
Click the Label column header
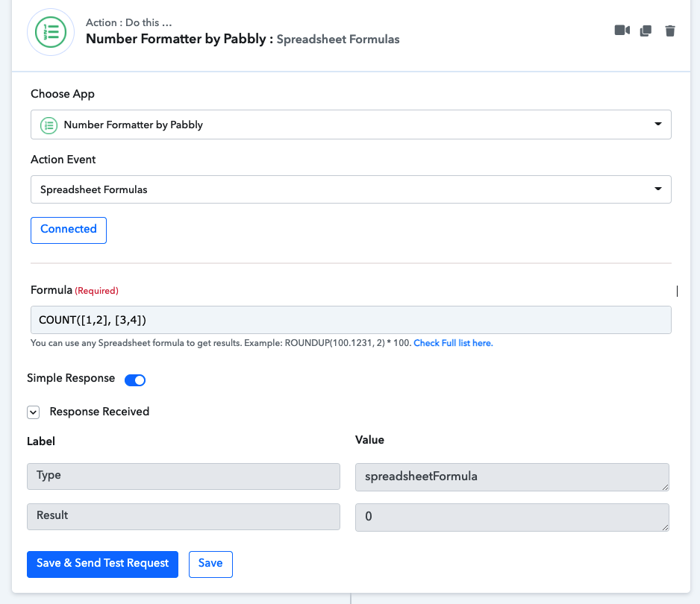(41, 441)
